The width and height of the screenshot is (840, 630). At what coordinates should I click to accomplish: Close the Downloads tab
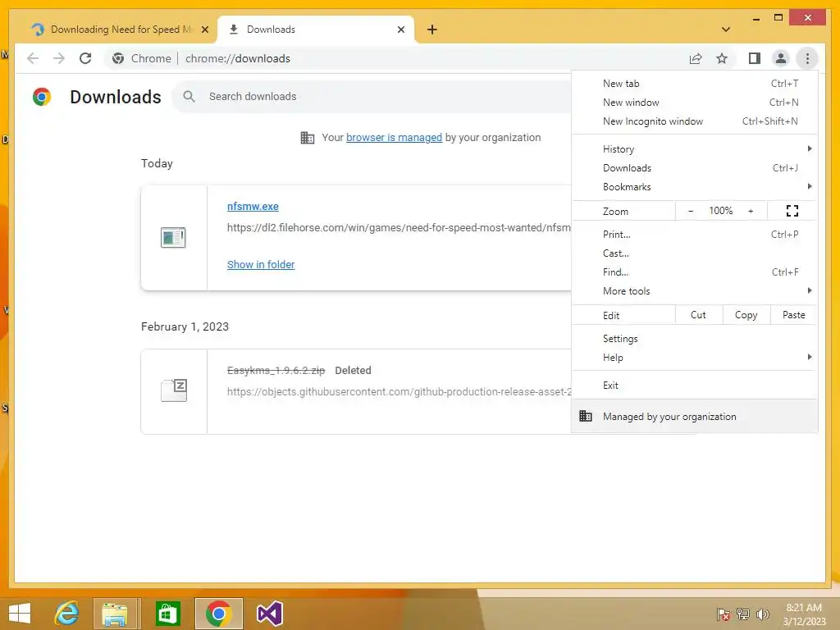click(400, 30)
